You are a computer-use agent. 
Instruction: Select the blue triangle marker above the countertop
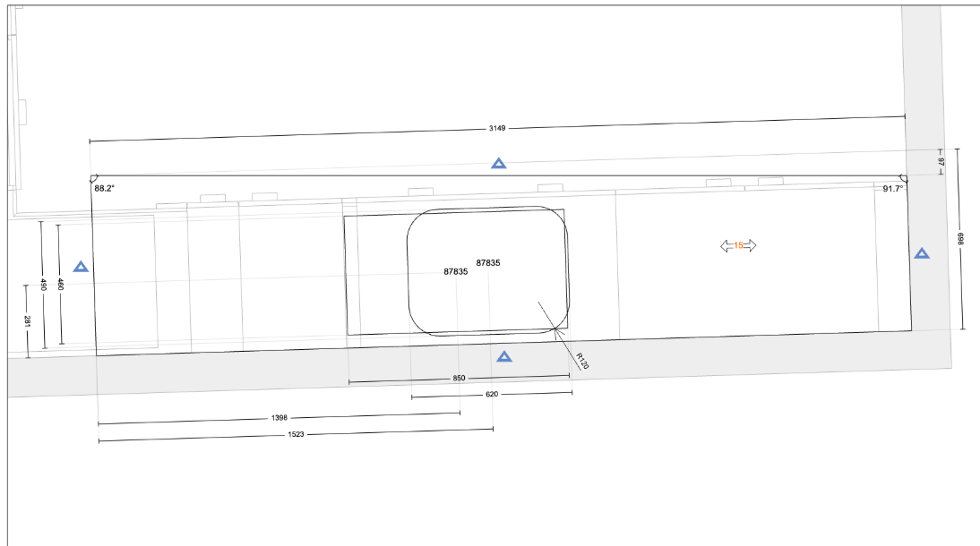point(498,164)
